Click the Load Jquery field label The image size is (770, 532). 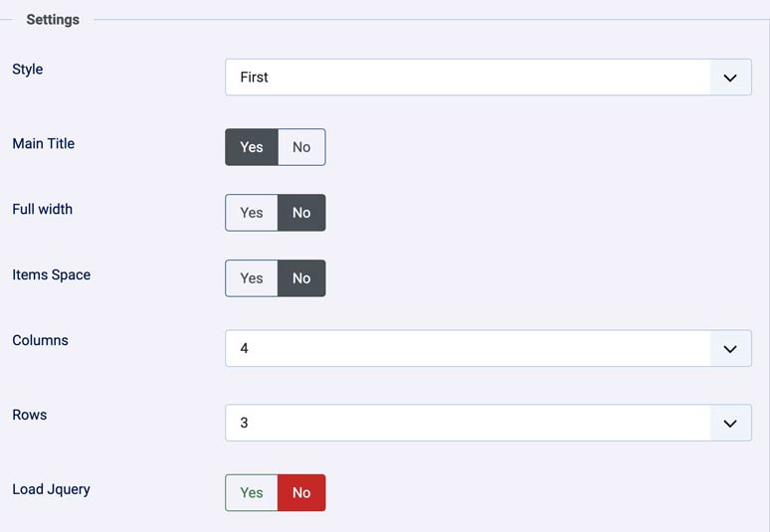[x=52, y=489]
